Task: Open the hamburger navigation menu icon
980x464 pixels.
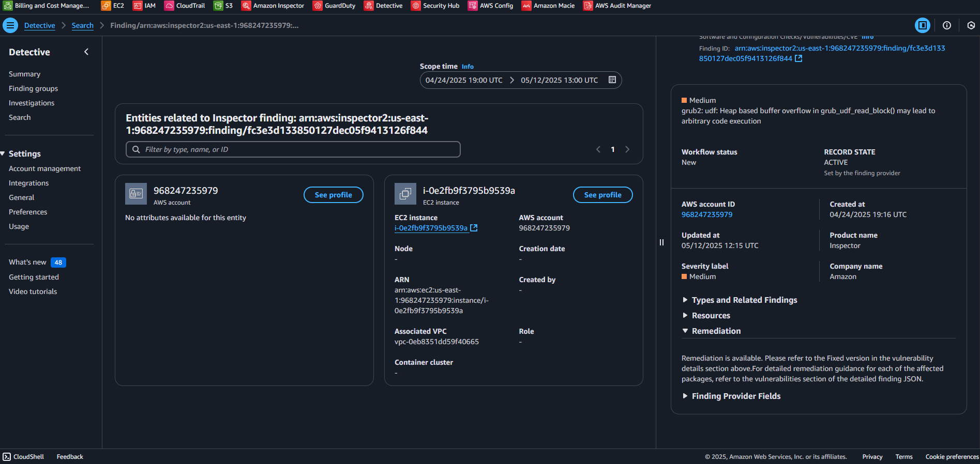Action: [x=10, y=25]
